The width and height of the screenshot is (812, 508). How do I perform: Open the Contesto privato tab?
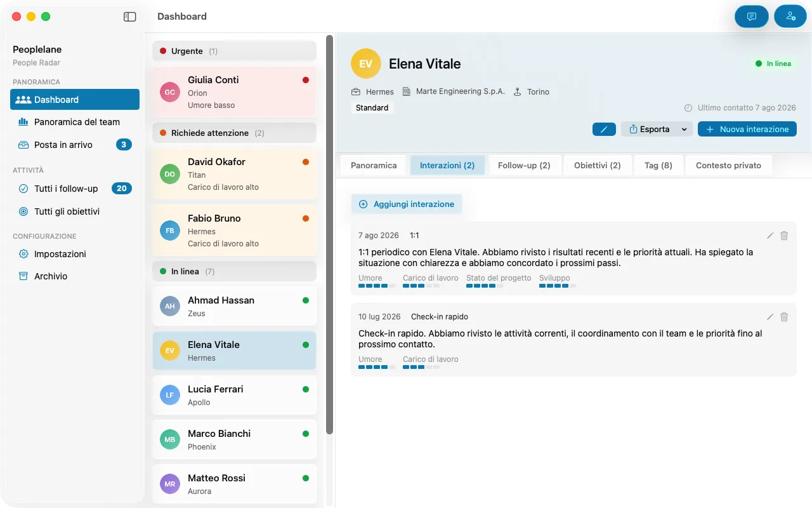(x=728, y=165)
